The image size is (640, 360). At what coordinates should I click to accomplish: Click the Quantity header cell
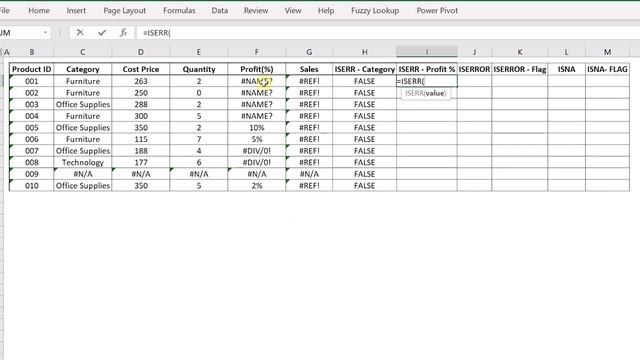pos(198,69)
